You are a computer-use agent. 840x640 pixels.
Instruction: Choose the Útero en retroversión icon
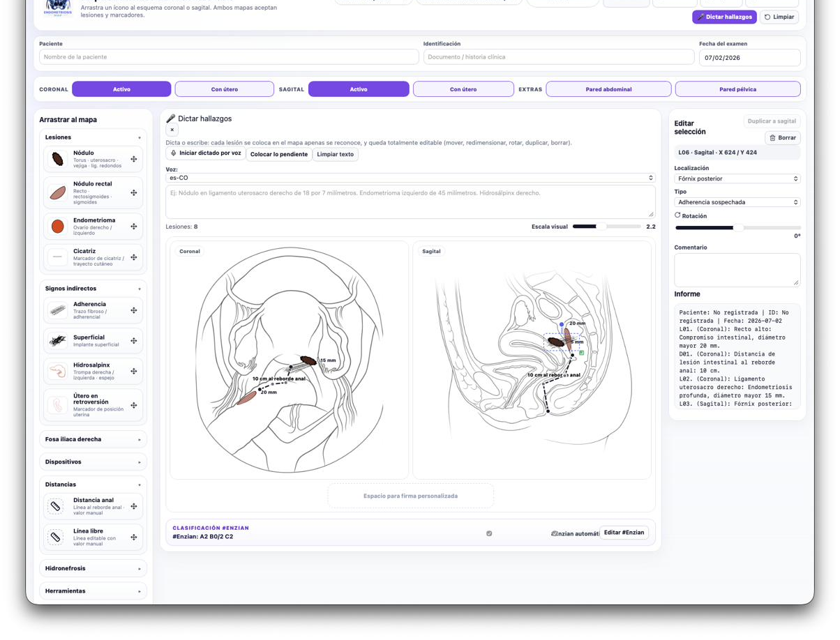pyautogui.click(x=57, y=405)
